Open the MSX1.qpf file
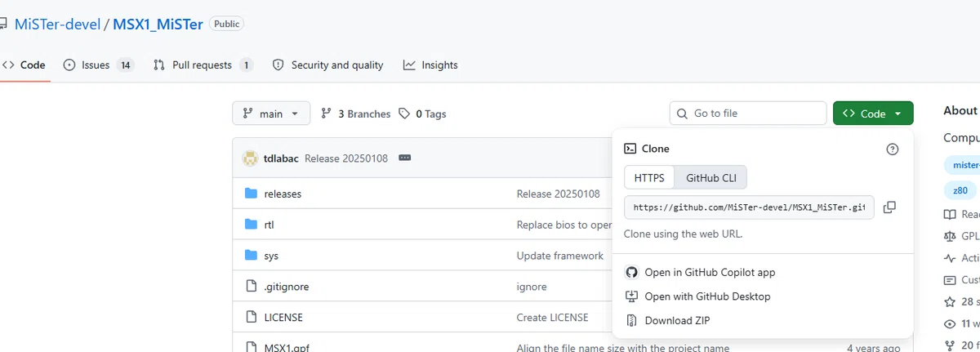This screenshot has width=980, height=352. (287, 347)
